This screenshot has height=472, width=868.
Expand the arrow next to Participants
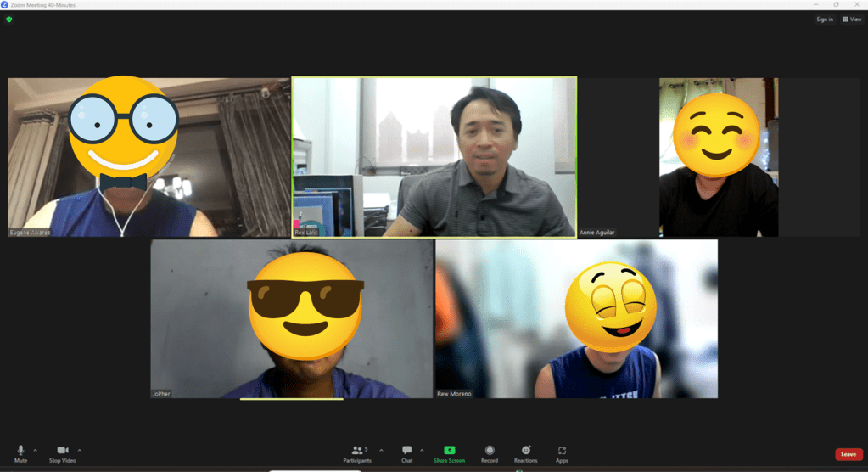tap(381, 450)
